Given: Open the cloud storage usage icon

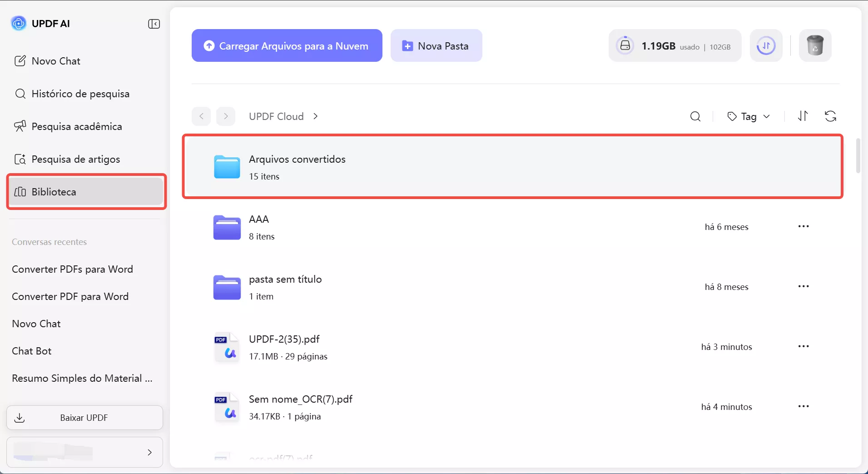Looking at the screenshot, I should (x=625, y=45).
